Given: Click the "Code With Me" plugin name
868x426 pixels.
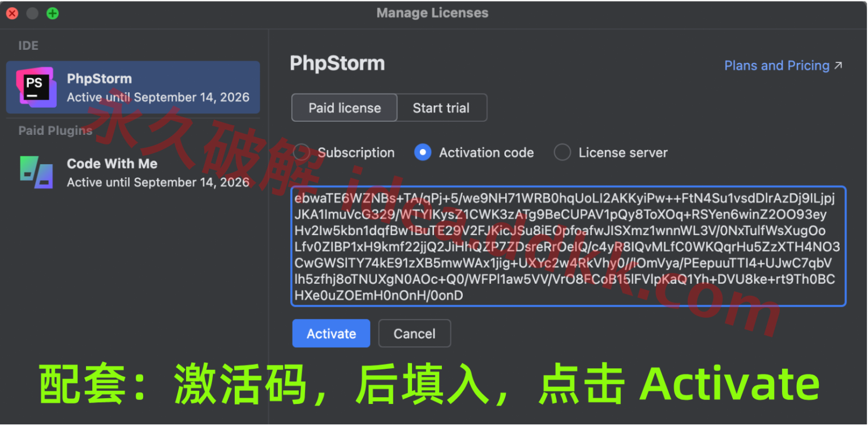Looking at the screenshot, I should pyautogui.click(x=112, y=164).
